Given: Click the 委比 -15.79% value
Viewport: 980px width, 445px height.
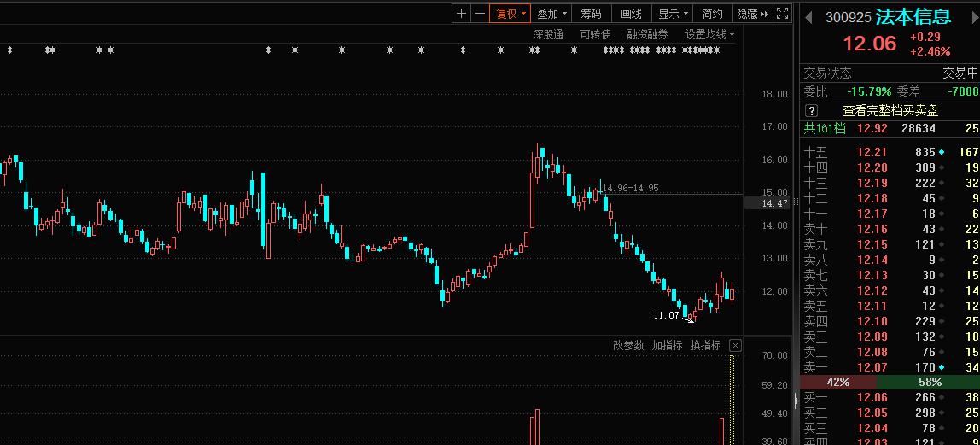Looking at the screenshot, I should coord(869,92).
